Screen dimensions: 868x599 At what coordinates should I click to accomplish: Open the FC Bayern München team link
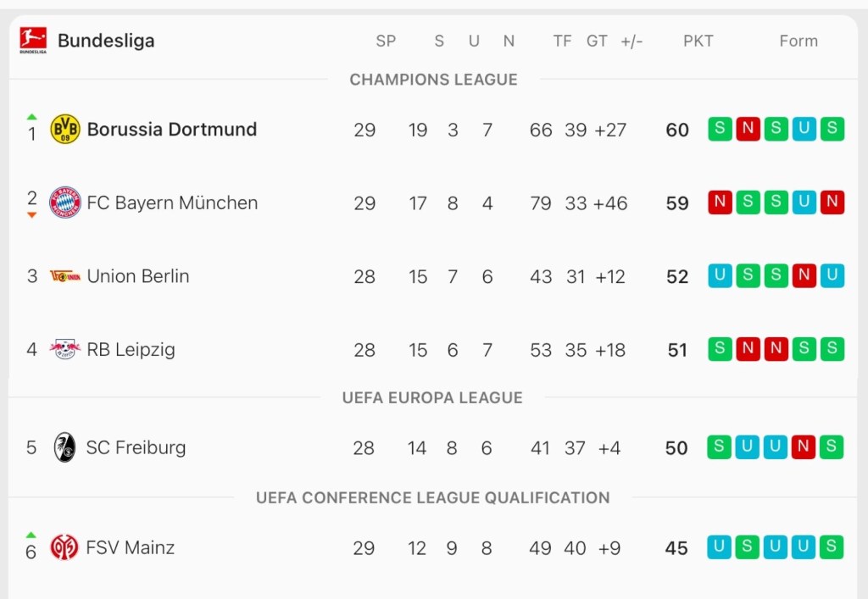[172, 203]
